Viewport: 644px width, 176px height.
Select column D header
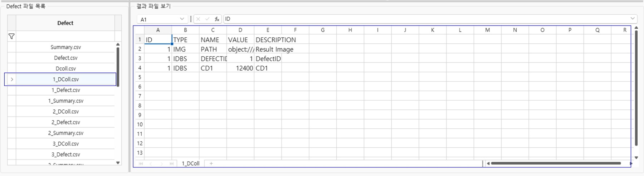click(240, 30)
